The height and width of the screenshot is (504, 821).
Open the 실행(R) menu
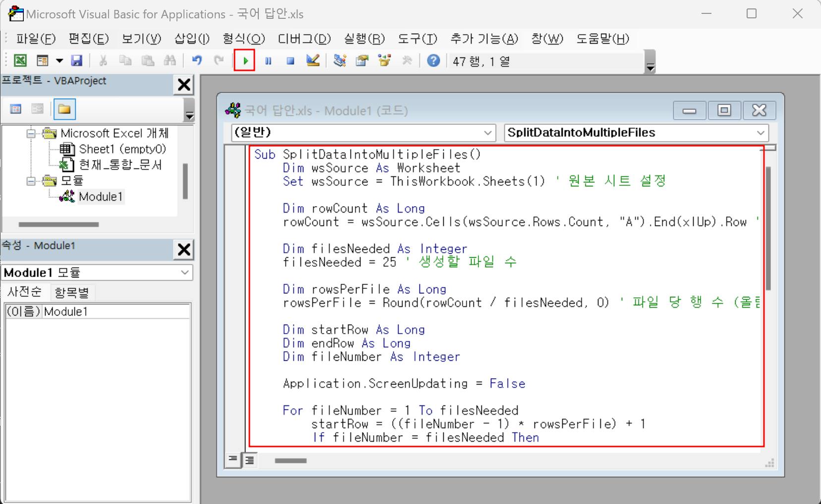(x=364, y=39)
